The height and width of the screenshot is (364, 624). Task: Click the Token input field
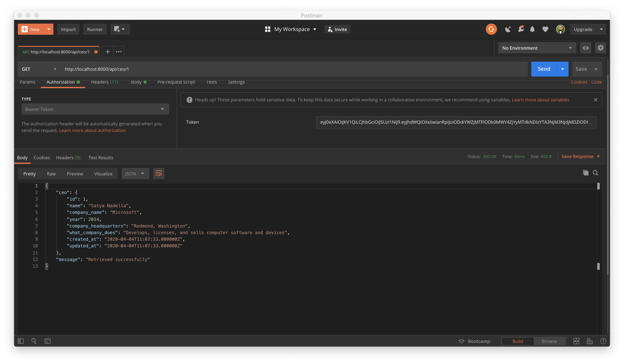coord(456,122)
